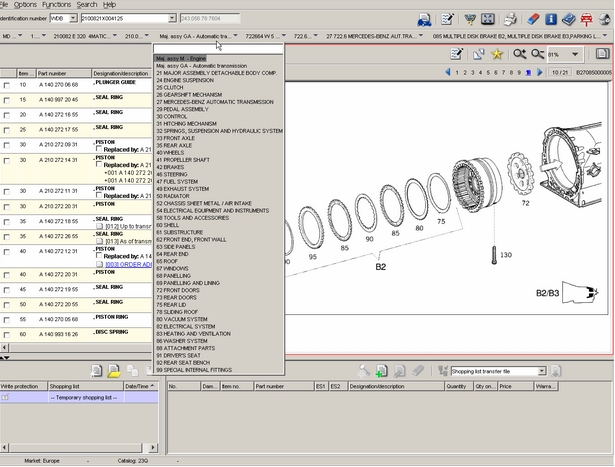Image resolution: width=615 pixels, height=467 pixels.
Task: Jump to picture page 1
Action: click(457, 73)
